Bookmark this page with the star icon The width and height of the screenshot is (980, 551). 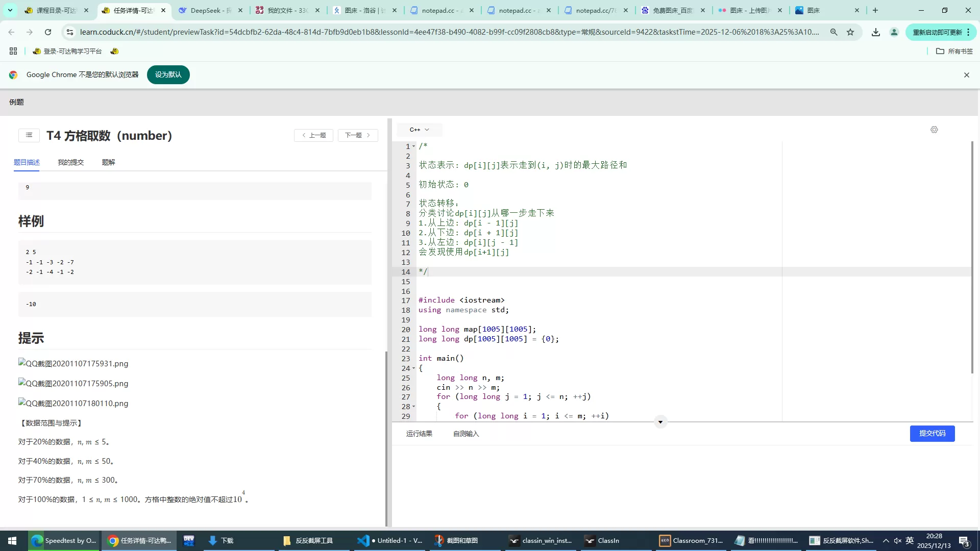(x=850, y=32)
